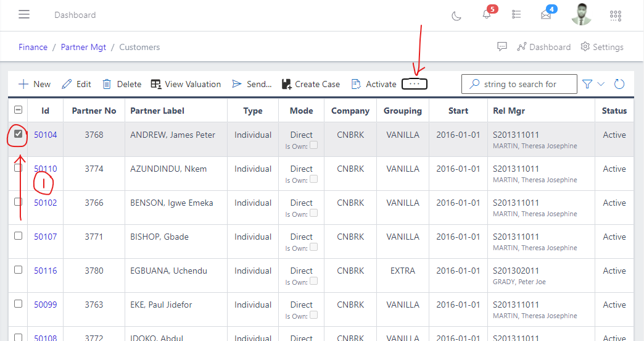
Task: Open the more actions ellipsis menu
Action: coord(415,84)
